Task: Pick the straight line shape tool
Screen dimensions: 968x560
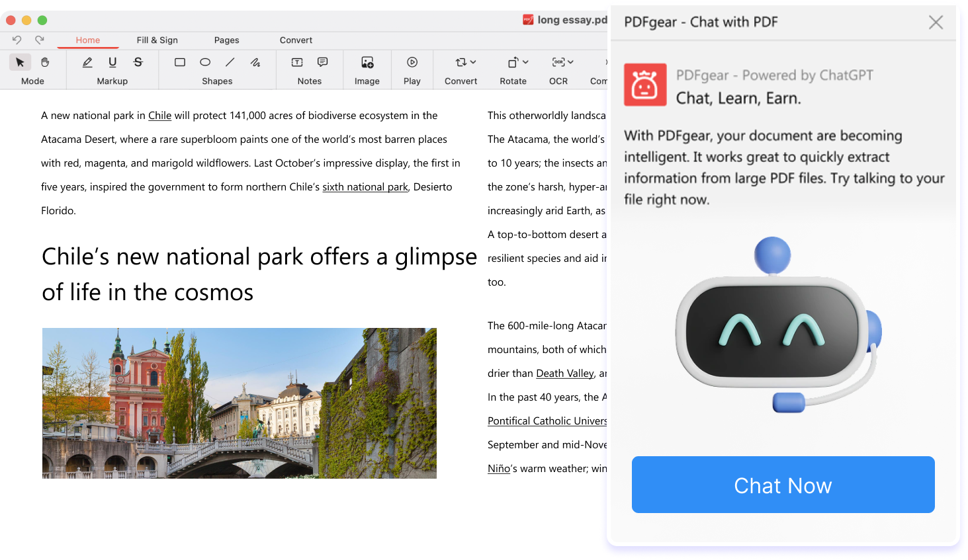Action: [x=230, y=62]
